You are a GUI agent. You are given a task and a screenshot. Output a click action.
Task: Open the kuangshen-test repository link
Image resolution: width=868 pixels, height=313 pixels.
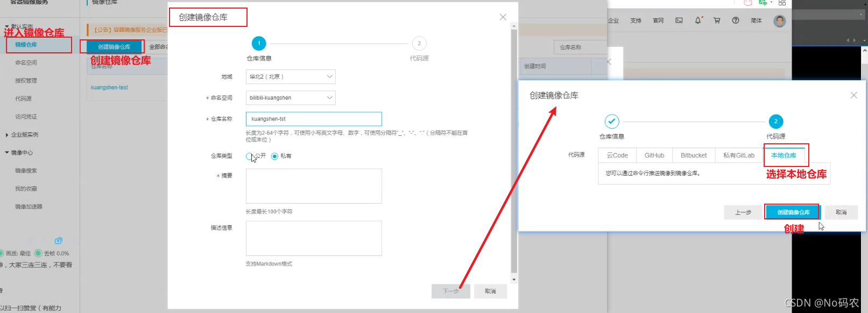tap(109, 87)
